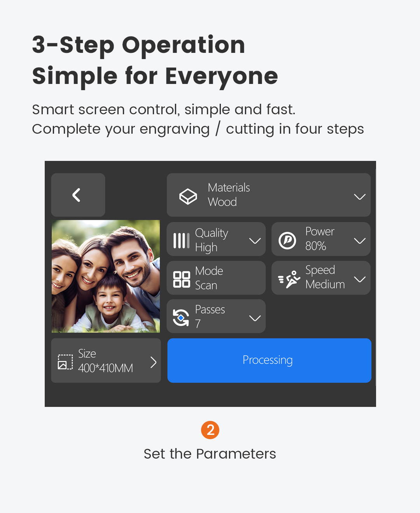Click the Speed running figure icon
Image resolution: width=420 pixels, height=513 pixels.
tap(289, 279)
